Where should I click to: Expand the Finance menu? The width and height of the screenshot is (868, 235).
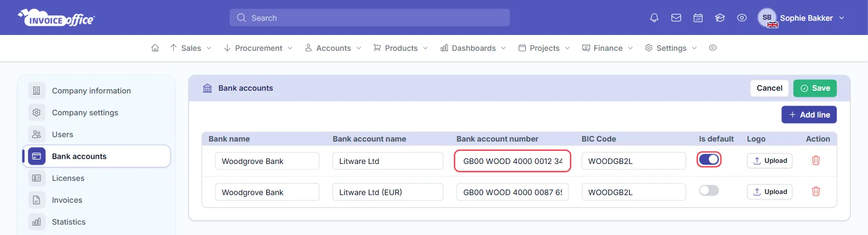tap(608, 48)
